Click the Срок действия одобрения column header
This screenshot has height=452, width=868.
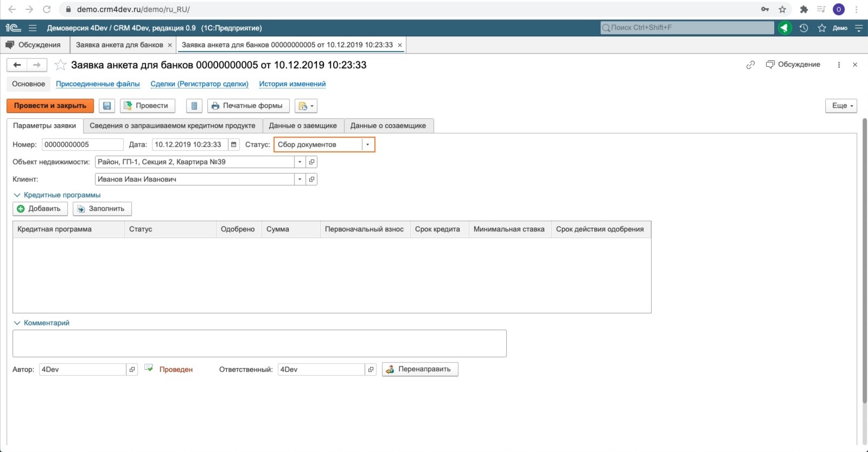pyautogui.click(x=601, y=229)
